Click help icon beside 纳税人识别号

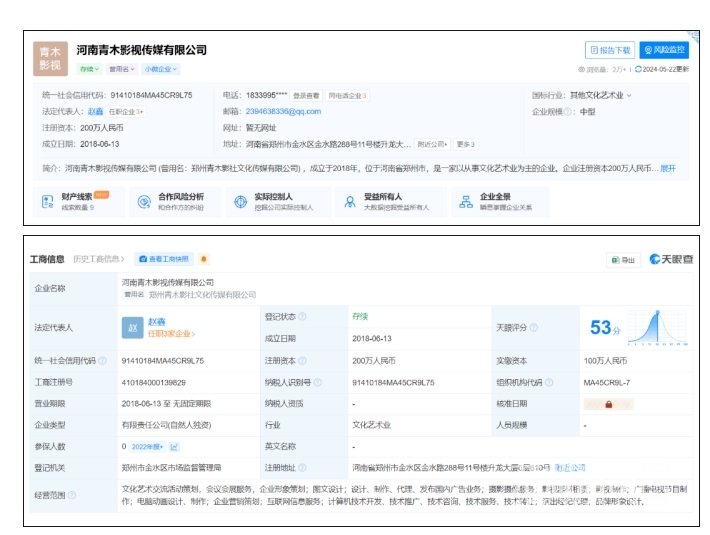click(317, 382)
